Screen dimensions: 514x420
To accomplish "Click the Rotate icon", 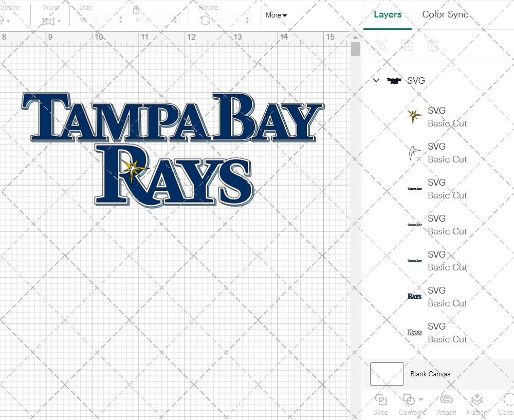I will coord(206,21).
